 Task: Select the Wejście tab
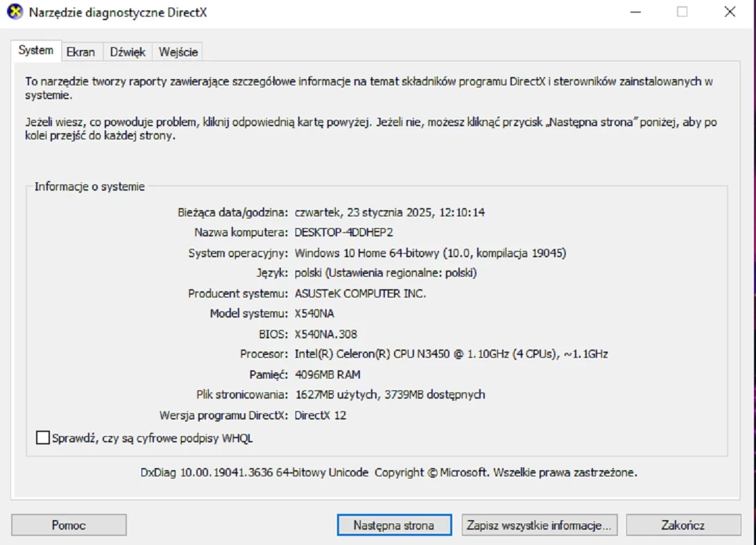(x=178, y=52)
